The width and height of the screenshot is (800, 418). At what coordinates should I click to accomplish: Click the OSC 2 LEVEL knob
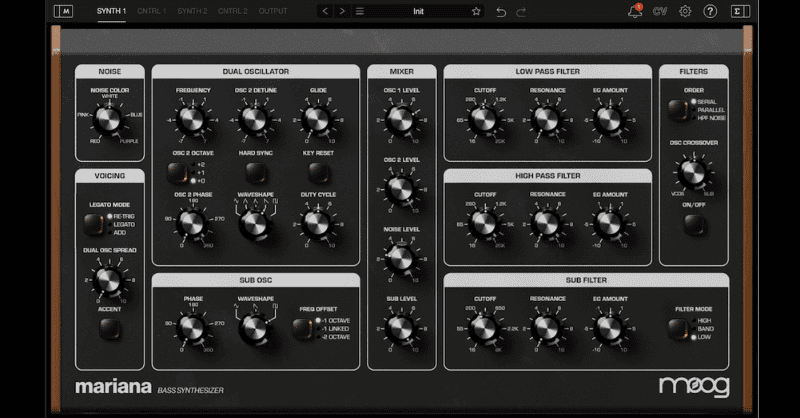point(401,189)
